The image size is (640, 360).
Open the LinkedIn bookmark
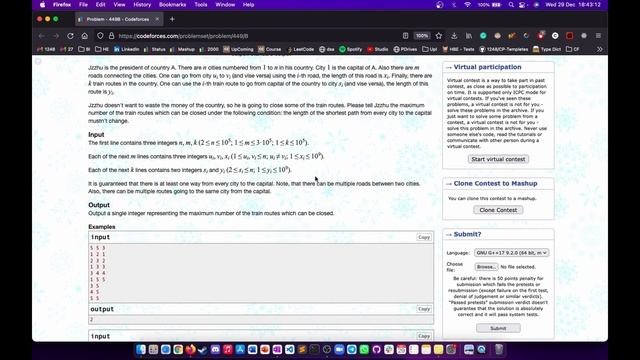[x=127, y=49]
